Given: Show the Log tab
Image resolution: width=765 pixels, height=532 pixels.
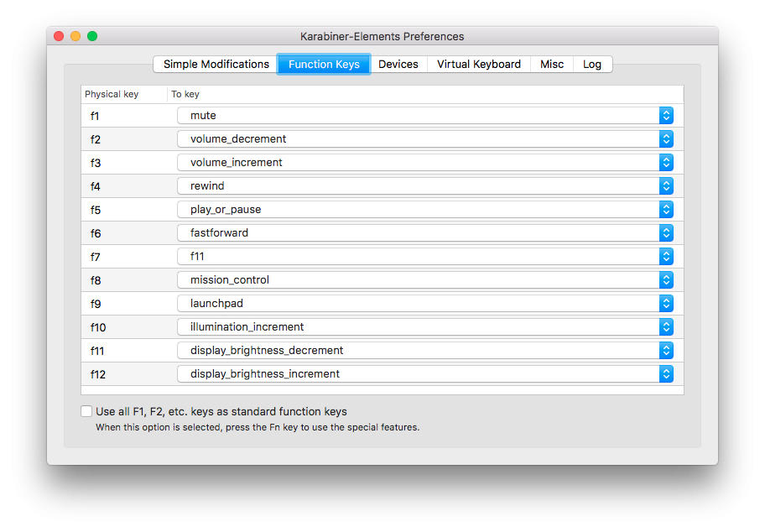Looking at the screenshot, I should (x=592, y=65).
